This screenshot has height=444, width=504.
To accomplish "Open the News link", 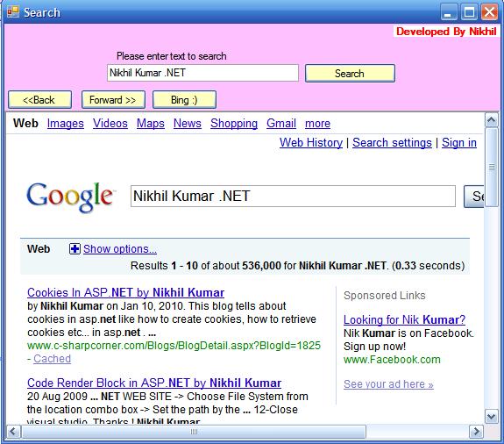I will click(188, 123).
